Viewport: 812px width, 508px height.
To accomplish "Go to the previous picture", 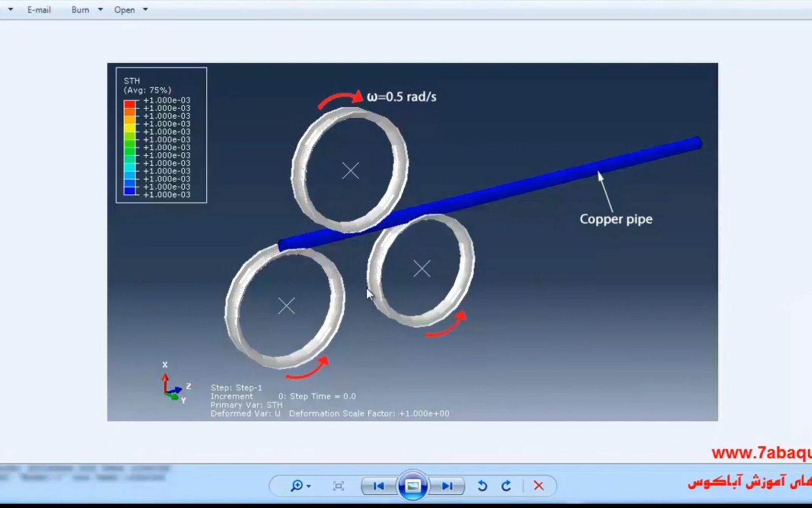I will 378,486.
